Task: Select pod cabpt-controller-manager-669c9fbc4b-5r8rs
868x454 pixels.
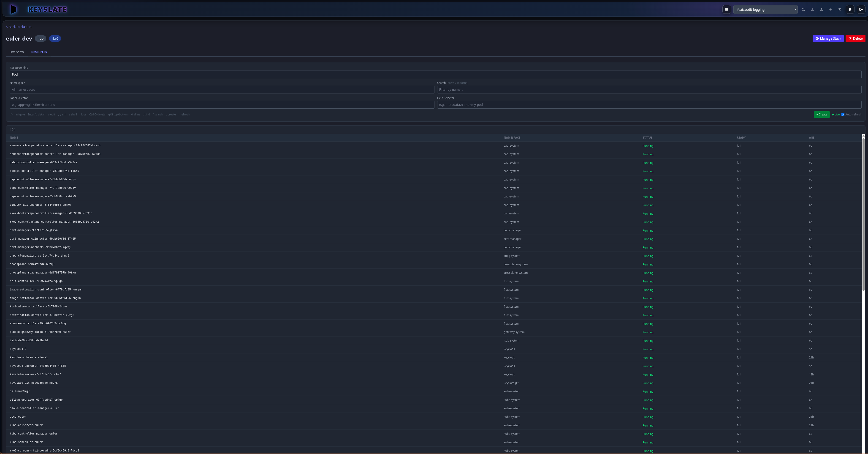Action: 434,163
